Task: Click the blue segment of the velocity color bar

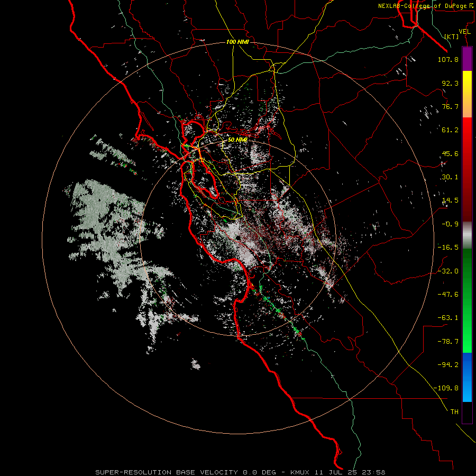Action: (467, 377)
